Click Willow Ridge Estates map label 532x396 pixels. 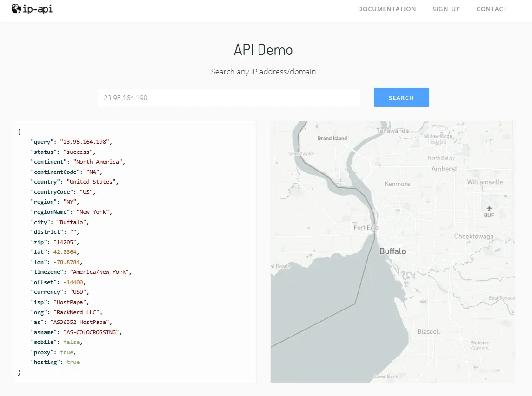(438, 139)
